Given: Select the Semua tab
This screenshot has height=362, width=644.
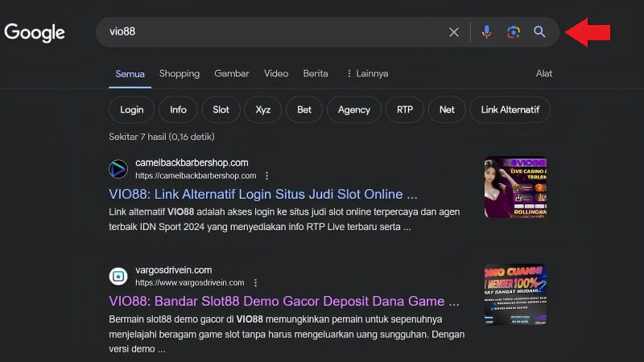Looking at the screenshot, I should point(130,74).
